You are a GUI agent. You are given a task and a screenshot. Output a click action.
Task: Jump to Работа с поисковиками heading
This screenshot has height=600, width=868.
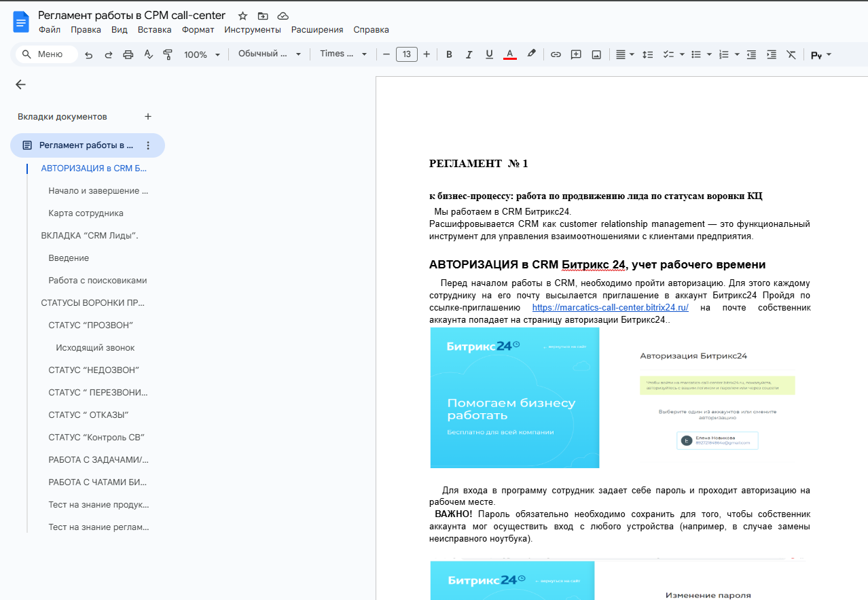point(98,280)
